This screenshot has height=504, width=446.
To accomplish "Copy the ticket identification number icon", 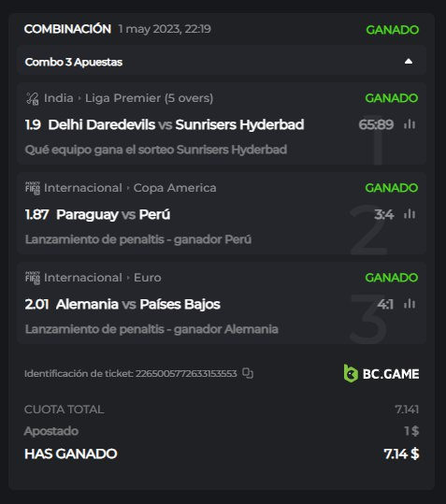I will coord(248,373).
